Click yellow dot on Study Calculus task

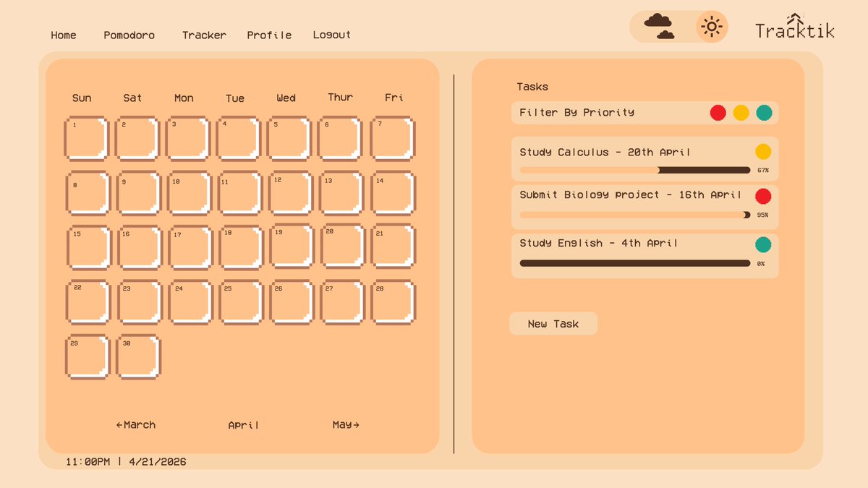pyautogui.click(x=763, y=152)
